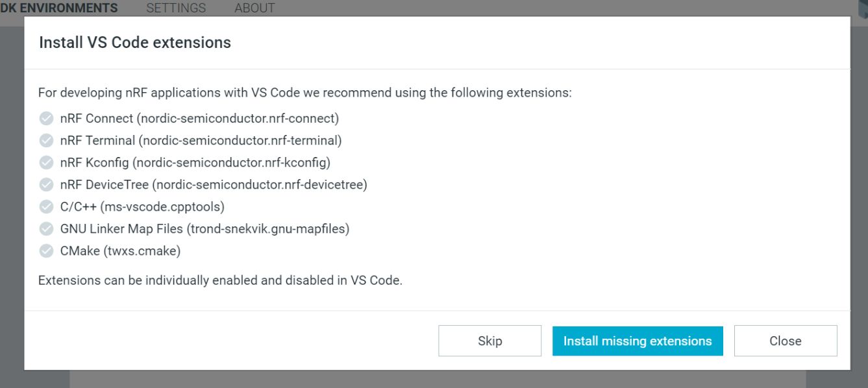The width and height of the screenshot is (868, 388).
Task: Click the GNU Linker Map Files entry text
Action: (x=205, y=228)
